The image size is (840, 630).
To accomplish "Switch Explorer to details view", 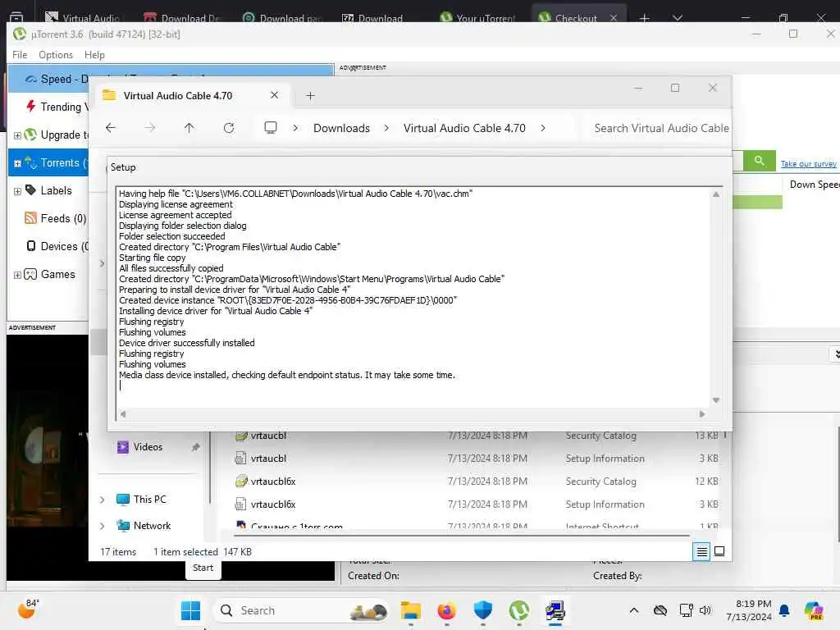I will pyautogui.click(x=701, y=551).
